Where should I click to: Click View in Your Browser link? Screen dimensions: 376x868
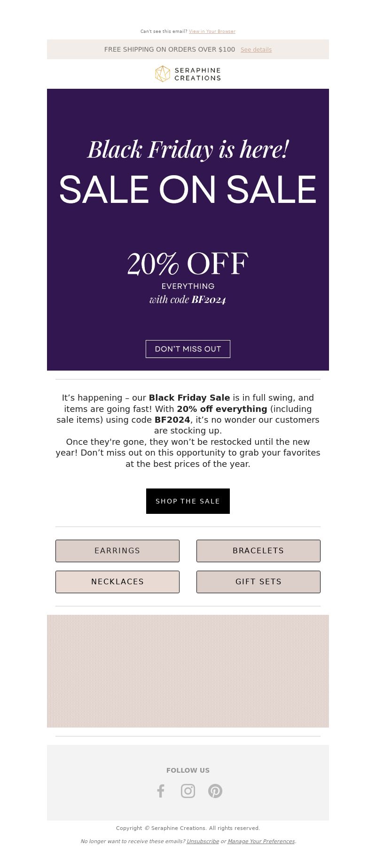[212, 31]
